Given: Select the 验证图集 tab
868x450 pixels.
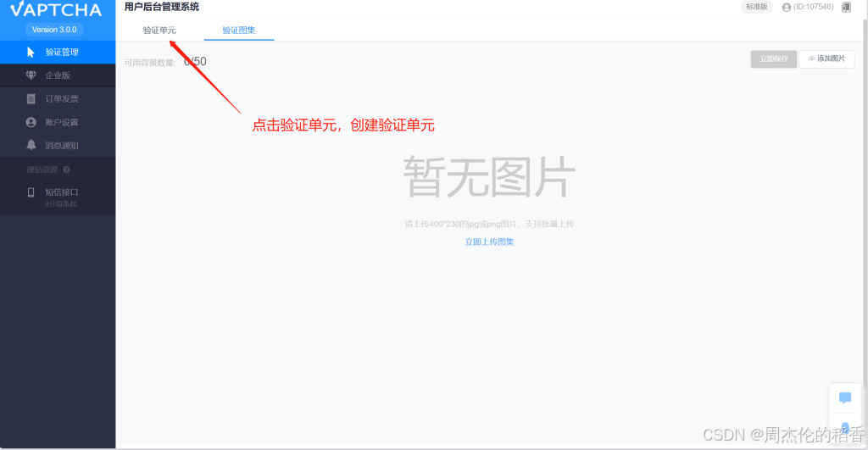Looking at the screenshot, I should (x=238, y=31).
